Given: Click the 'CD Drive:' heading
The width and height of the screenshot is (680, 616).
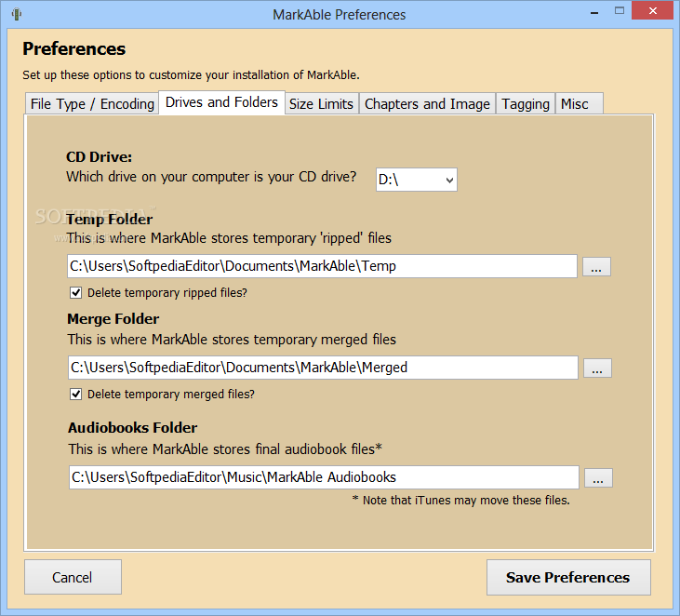Looking at the screenshot, I should [x=99, y=157].
